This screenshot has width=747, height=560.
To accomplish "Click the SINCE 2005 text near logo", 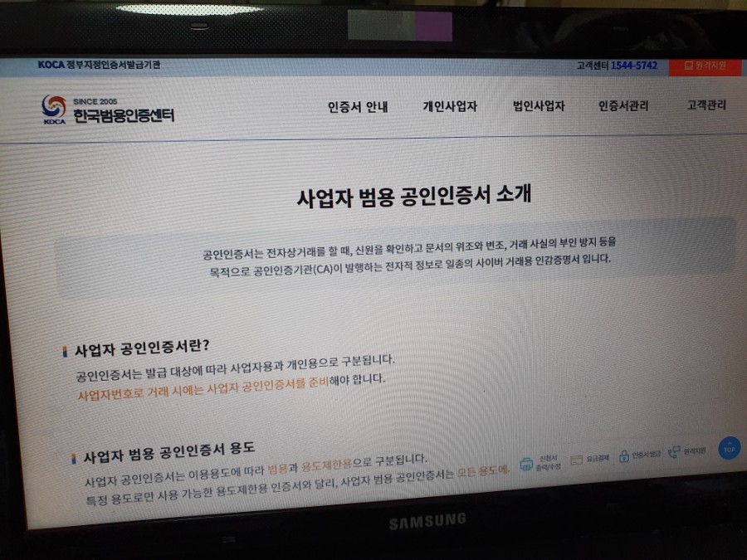I will point(95,101).
